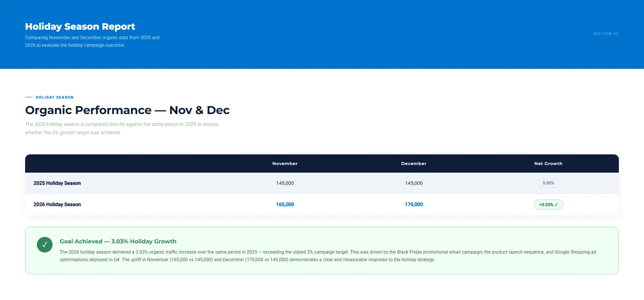Click the 2025 November value 145,000
Image resolution: width=644 pixels, height=300 pixels.
click(x=285, y=183)
